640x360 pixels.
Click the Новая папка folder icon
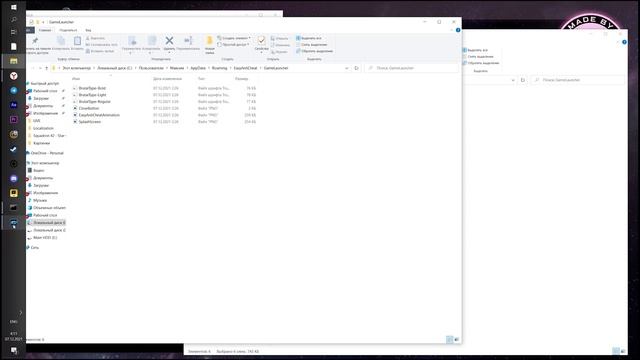click(209, 40)
